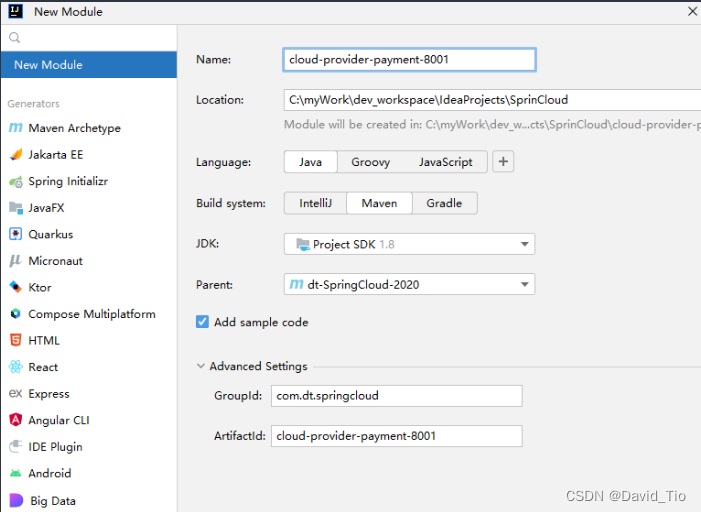Collapse the Advanced Settings section
The image size is (701, 512).
200,366
